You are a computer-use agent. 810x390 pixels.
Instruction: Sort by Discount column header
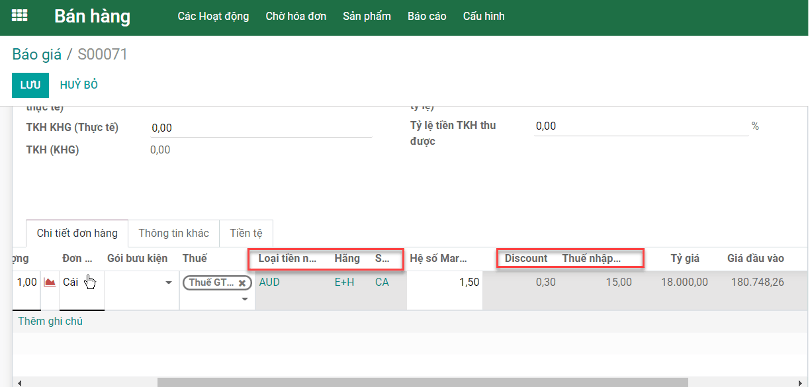tap(526, 259)
